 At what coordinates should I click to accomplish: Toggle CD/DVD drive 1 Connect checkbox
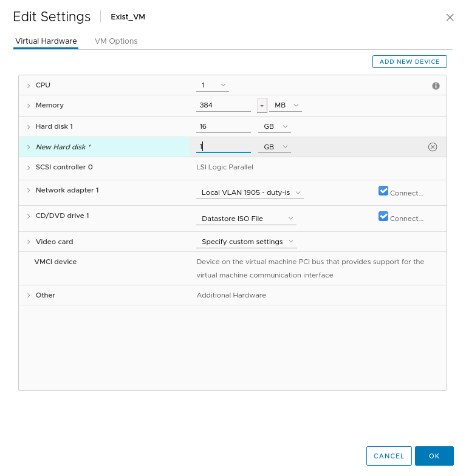point(383,216)
